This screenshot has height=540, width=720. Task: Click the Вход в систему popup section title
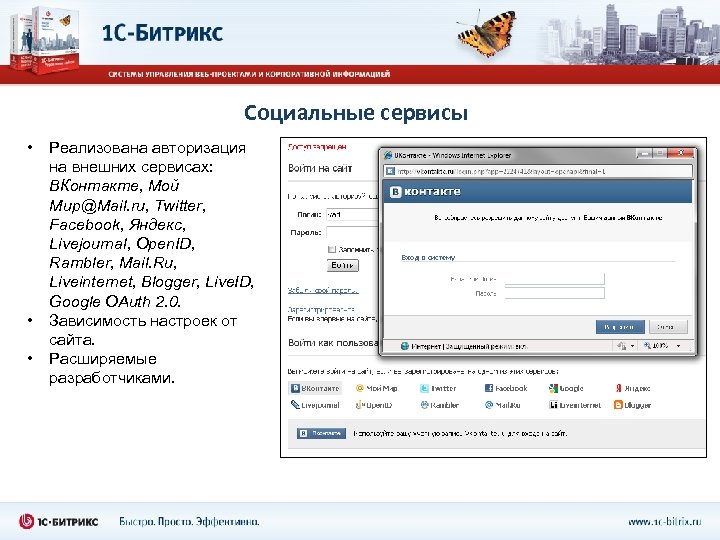point(428,258)
